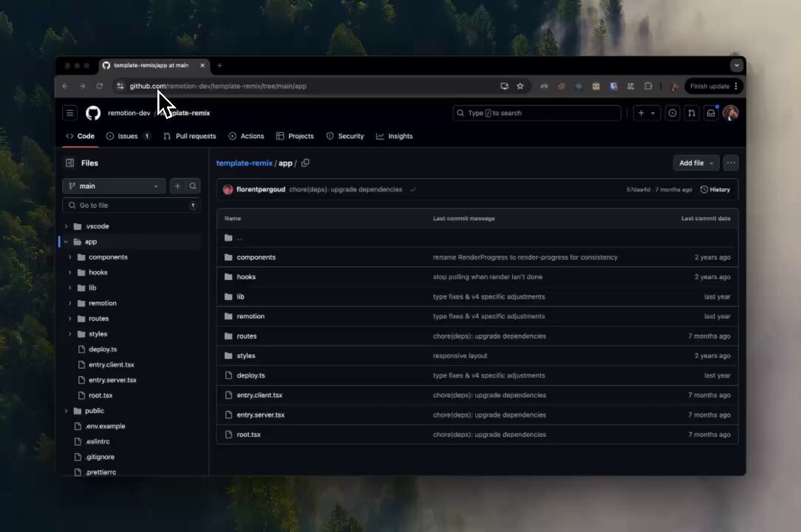Image resolution: width=801 pixels, height=532 pixels.
Task: Copy the path with the copy icon
Action: tap(305, 163)
